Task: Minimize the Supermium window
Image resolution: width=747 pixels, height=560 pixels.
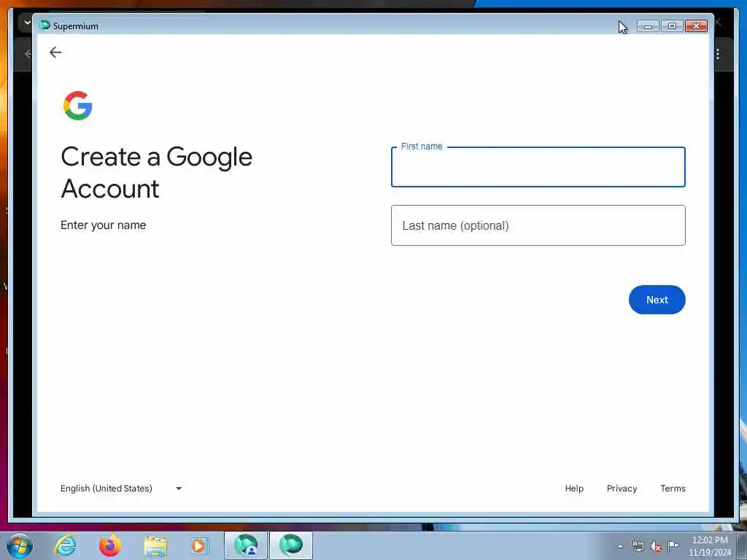Action: (x=648, y=26)
